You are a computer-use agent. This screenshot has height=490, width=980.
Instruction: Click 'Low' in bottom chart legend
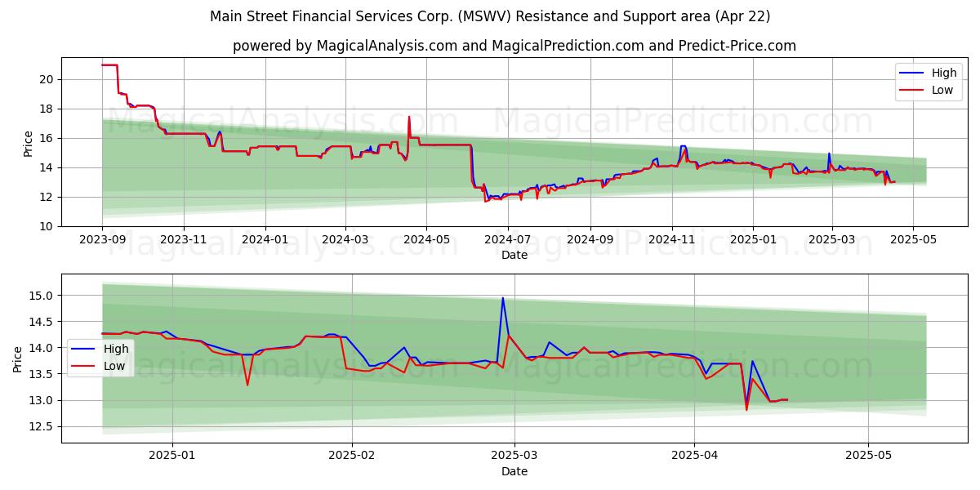pos(114,366)
